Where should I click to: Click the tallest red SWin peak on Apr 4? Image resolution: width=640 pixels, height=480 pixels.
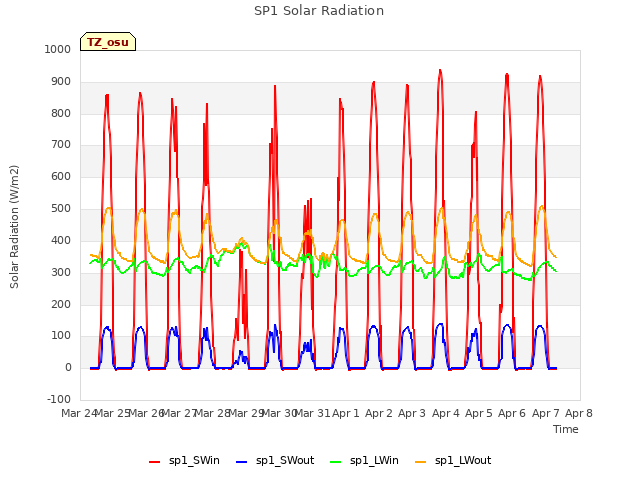pos(440,71)
